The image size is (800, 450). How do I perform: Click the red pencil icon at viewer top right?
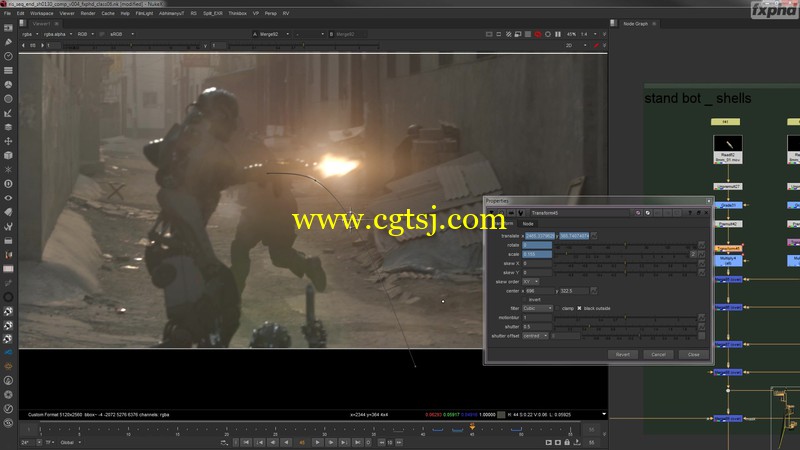click(x=595, y=45)
